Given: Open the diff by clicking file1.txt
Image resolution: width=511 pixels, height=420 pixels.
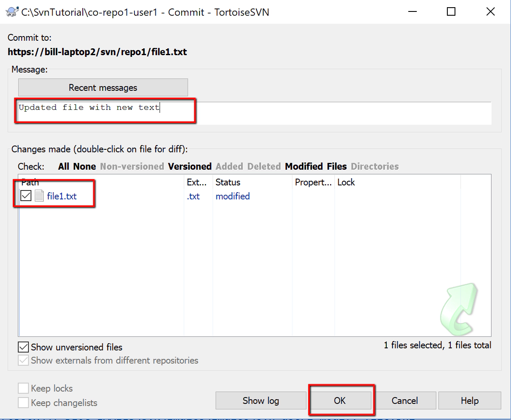Looking at the screenshot, I should 63,196.
